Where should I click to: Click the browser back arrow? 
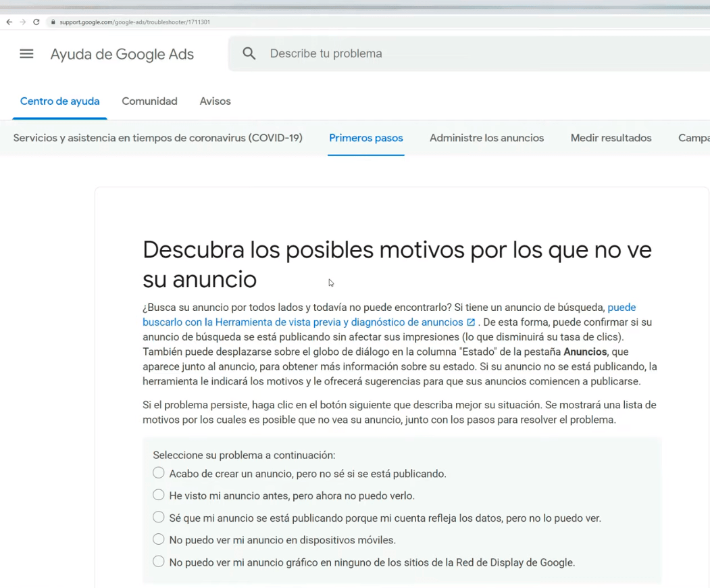pos(9,22)
